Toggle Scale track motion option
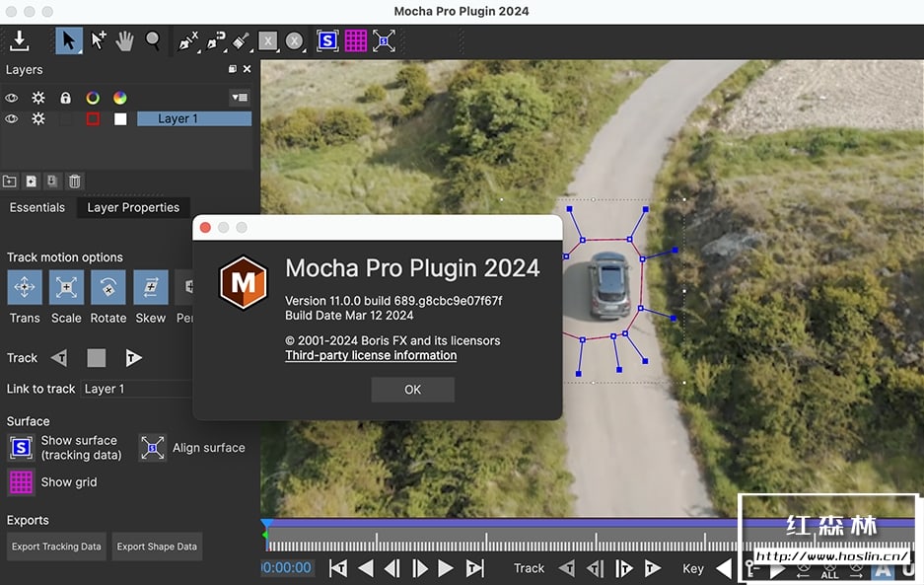This screenshot has width=924, height=585. 66,287
